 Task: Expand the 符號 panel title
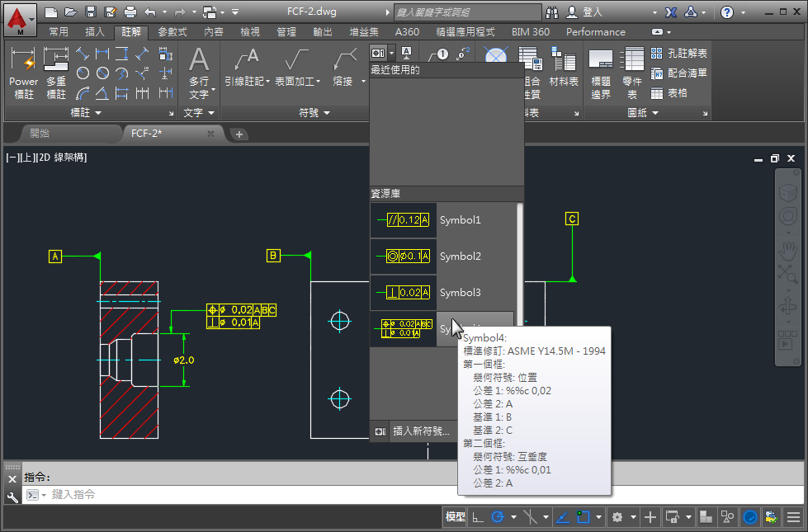point(314,113)
